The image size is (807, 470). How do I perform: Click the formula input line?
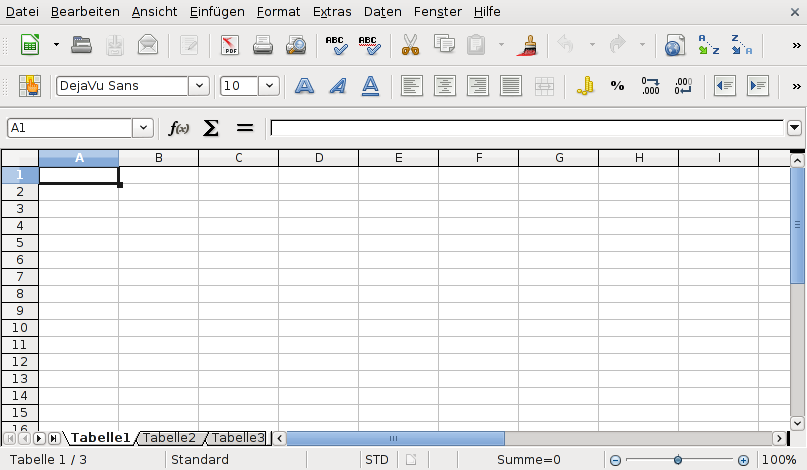526,128
